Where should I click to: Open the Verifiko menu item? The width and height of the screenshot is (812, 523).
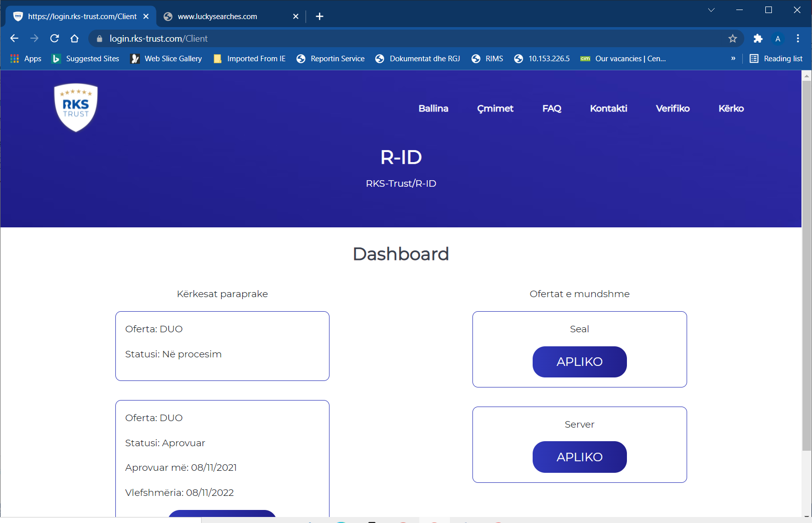point(673,108)
